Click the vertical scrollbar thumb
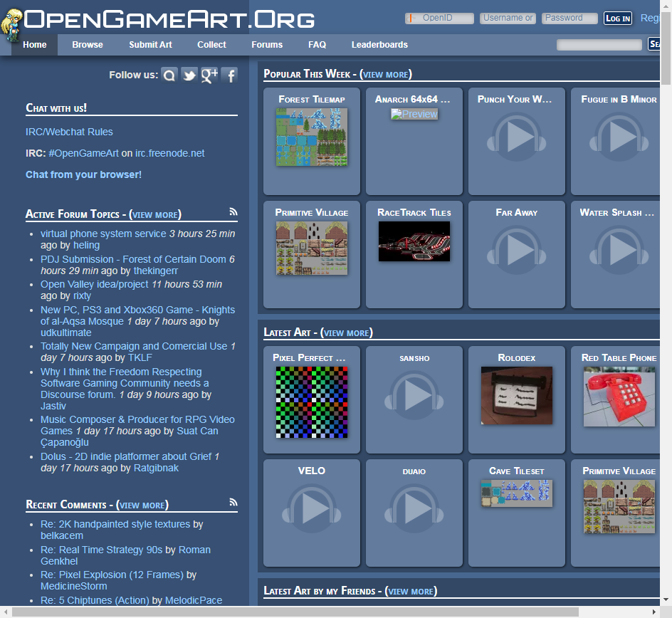The height and width of the screenshot is (618, 672). (666, 48)
